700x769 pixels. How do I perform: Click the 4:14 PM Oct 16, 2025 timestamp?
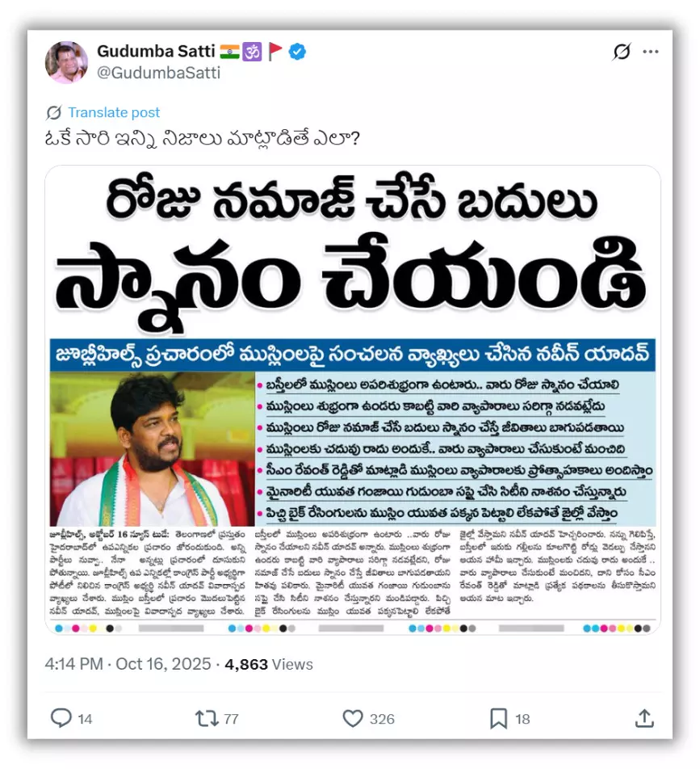click(x=128, y=664)
